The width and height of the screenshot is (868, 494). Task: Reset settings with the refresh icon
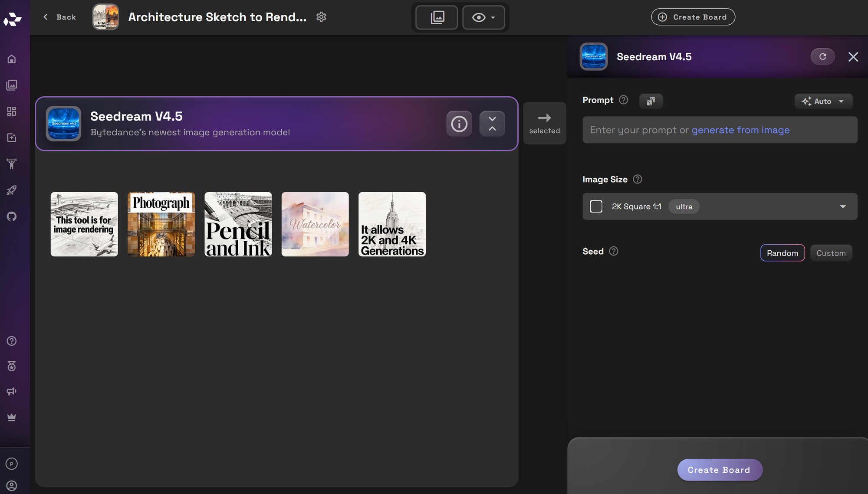(x=822, y=56)
